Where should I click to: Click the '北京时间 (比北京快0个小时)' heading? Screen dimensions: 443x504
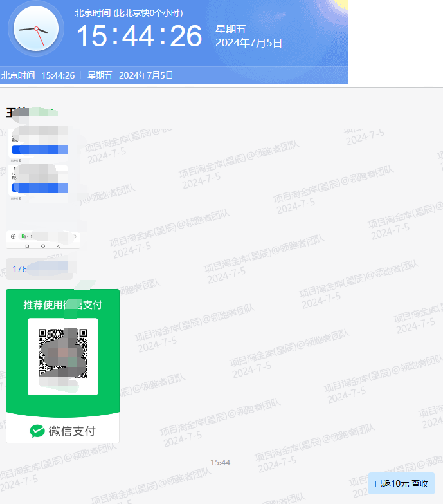pos(129,13)
